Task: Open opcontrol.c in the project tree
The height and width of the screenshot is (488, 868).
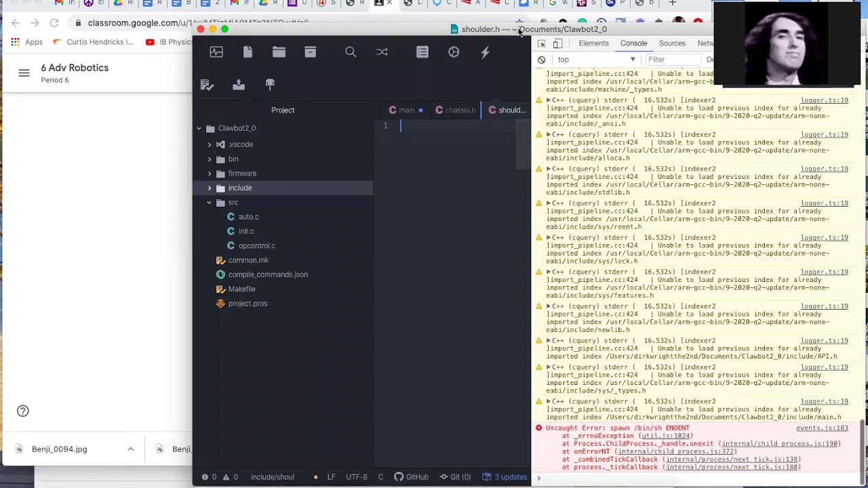Action: (x=256, y=245)
